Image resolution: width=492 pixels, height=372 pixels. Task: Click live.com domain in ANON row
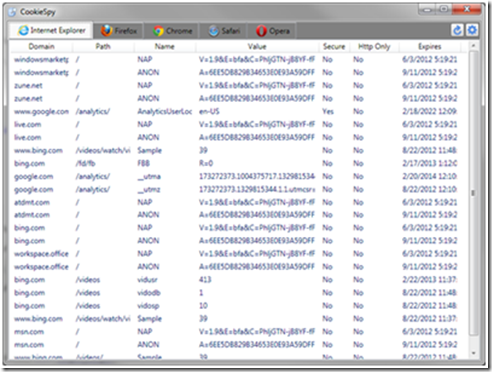coord(27,137)
